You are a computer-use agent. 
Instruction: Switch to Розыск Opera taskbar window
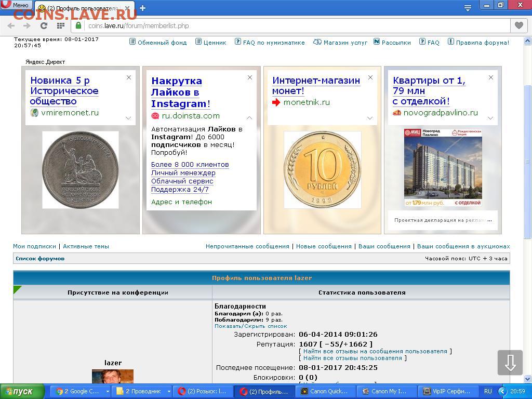pos(203,392)
